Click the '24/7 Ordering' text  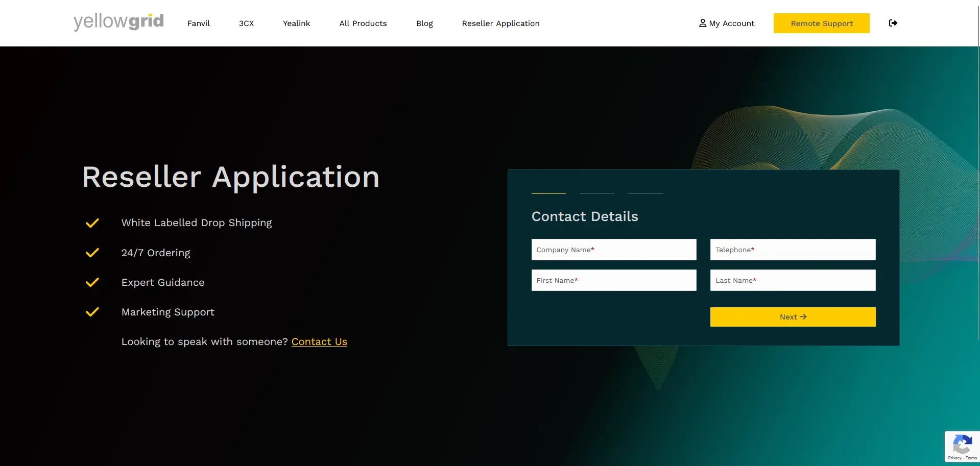pos(156,253)
